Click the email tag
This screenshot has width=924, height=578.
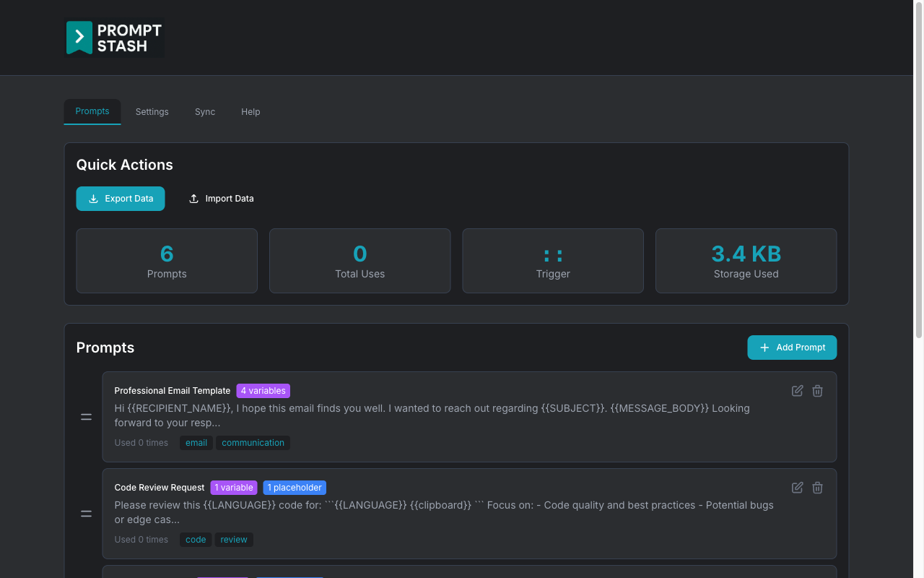196,443
